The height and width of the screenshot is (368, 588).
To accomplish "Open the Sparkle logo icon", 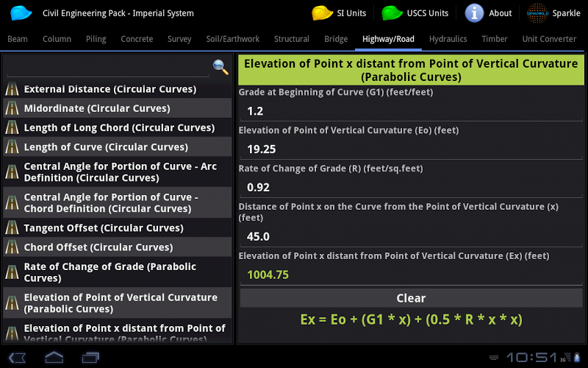I will click(537, 13).
